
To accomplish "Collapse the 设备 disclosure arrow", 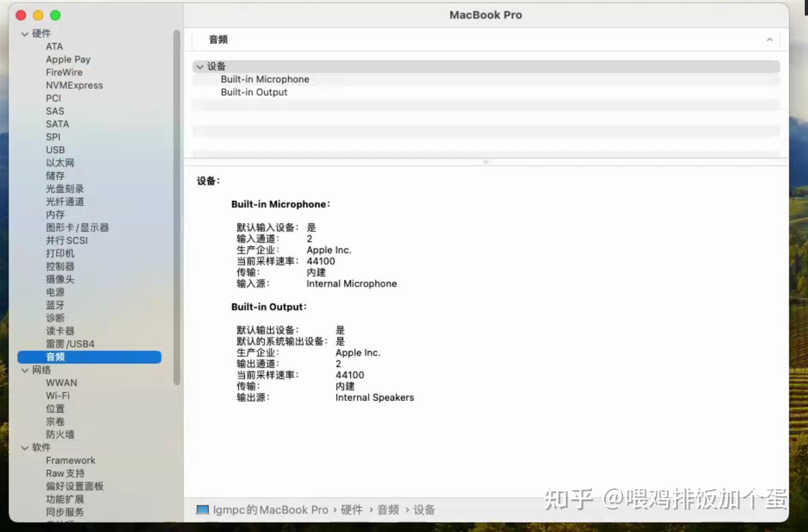I will [x=200, y=67].
